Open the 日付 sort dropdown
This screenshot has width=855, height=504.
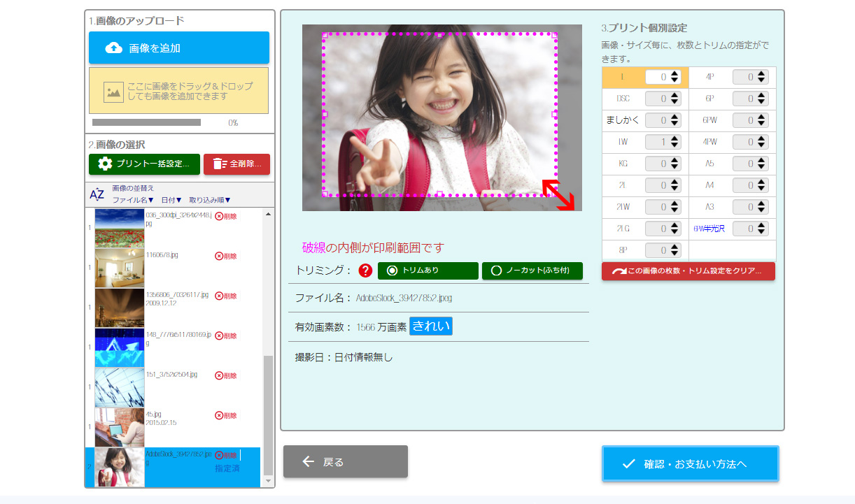171,201
